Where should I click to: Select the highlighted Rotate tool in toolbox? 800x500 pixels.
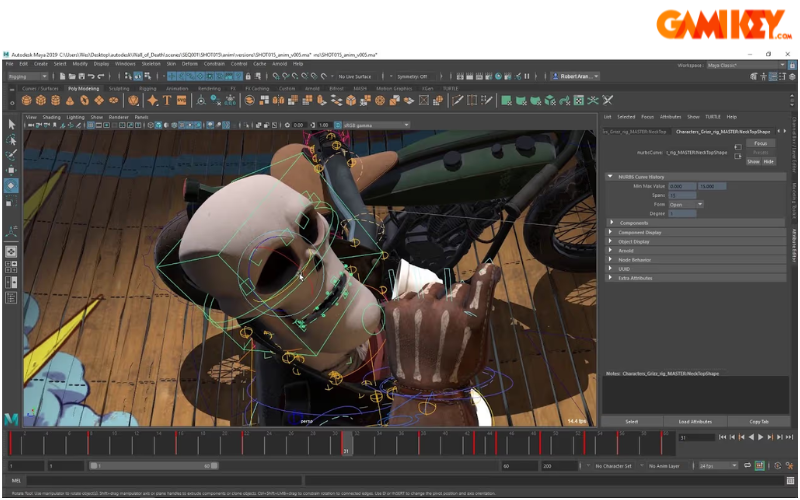tap(11, 186)
